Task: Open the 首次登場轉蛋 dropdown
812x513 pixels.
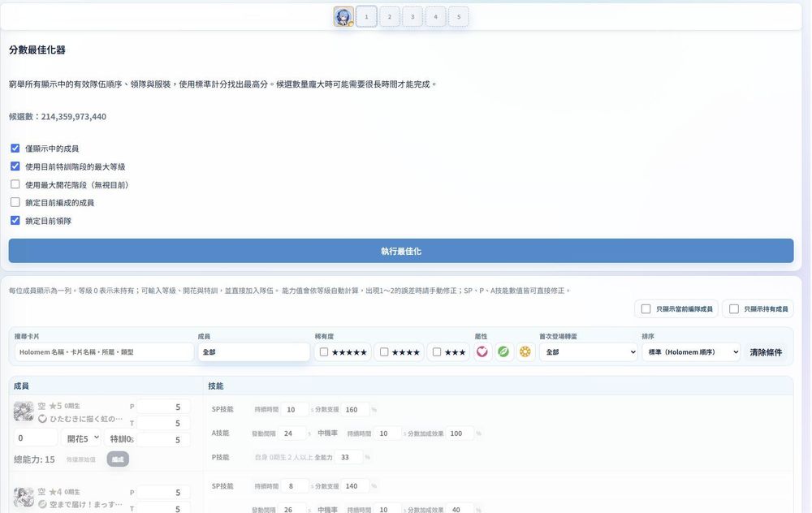Action: pyautogui.click(x=588, y=352)
